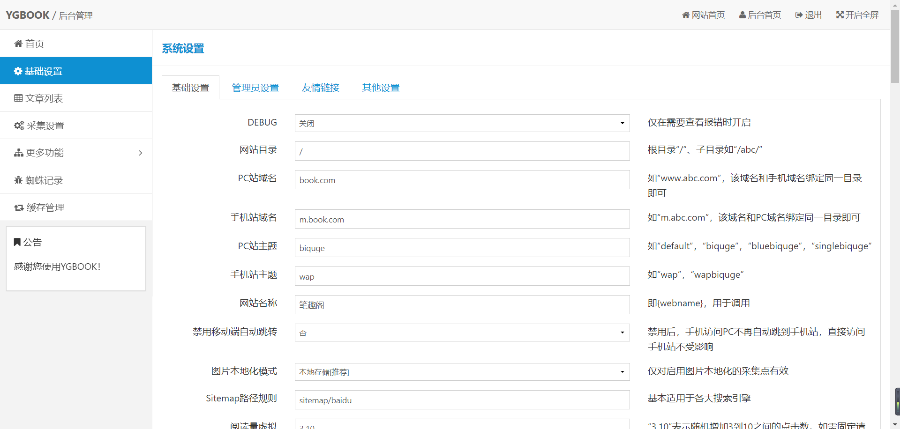Image resolution: width=900 pixels, height=429 pixels.
Task: Click the cogs icon beside 采集设置
Action: click(x=18, y=126)
